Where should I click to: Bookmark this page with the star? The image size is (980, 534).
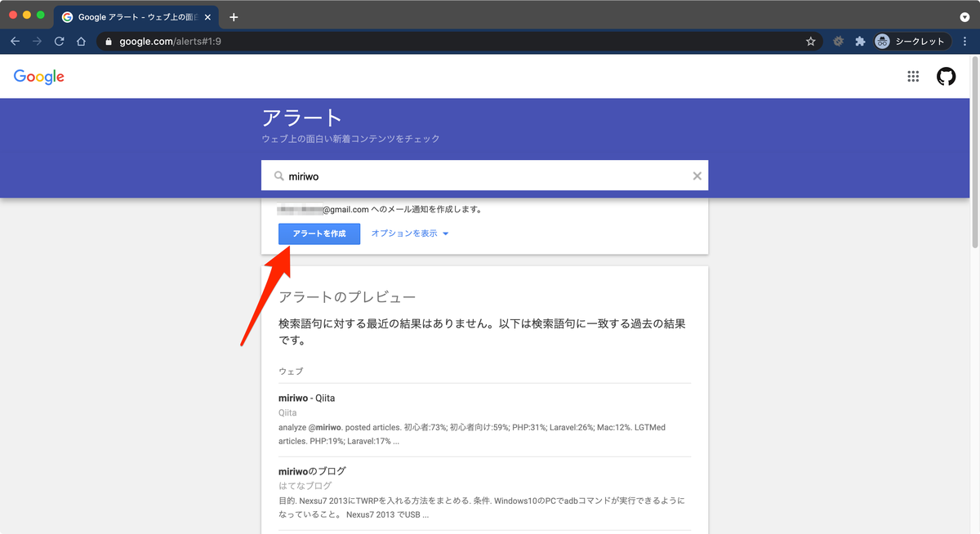(x=811, y=41)
